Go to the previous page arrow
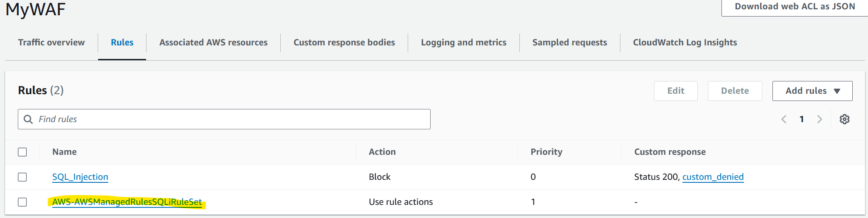 (x=784, y=119)
